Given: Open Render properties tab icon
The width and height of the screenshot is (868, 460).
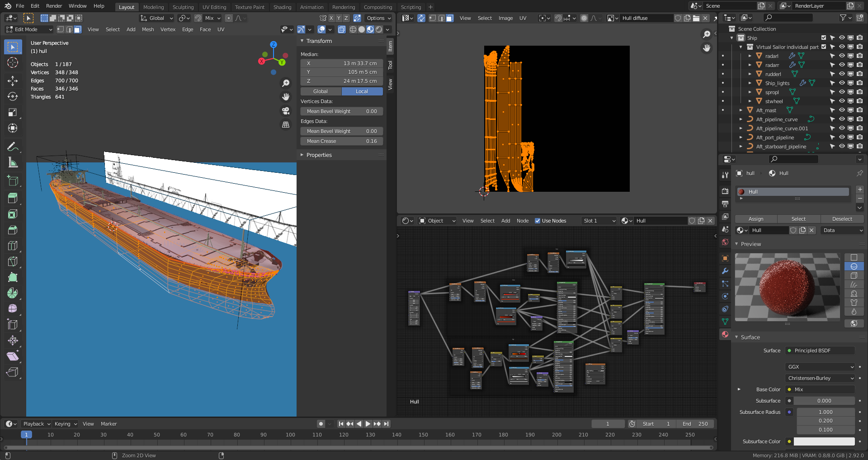Looking at the screenshot, I should click(x=725, y=191).
